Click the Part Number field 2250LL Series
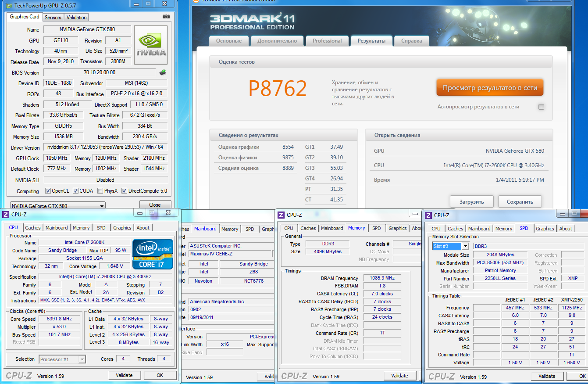 500,279
